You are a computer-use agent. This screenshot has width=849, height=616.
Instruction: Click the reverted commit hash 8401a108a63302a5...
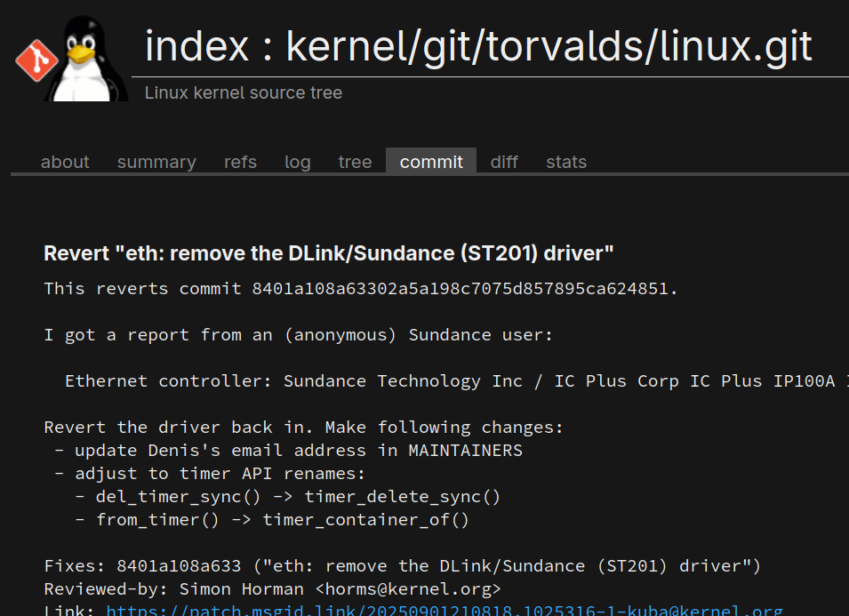[461, 289]
